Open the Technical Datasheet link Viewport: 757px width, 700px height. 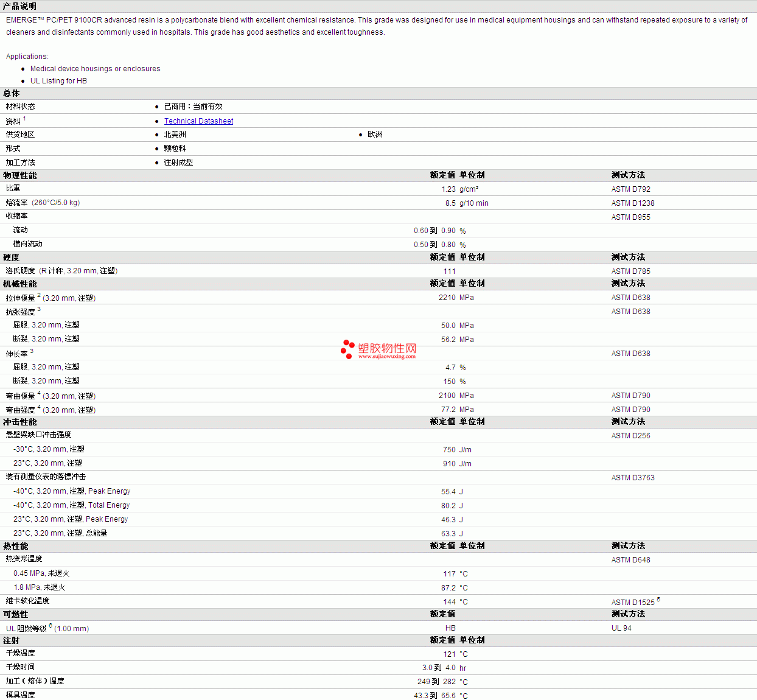coord(198,121)
